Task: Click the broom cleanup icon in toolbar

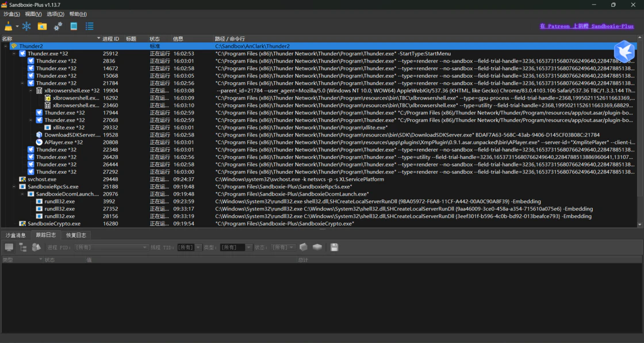Action: 8,26
